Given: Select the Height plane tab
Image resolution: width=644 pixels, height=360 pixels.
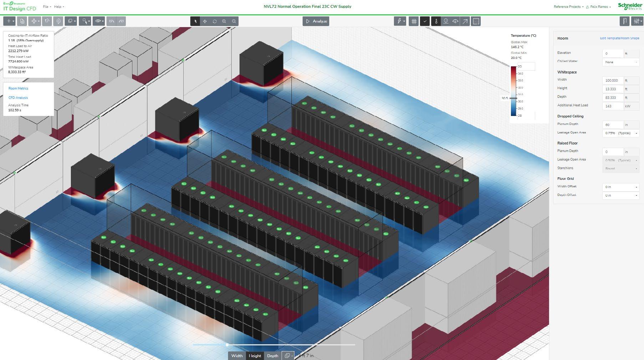Looking at the screenshot, I should (255, 356).
